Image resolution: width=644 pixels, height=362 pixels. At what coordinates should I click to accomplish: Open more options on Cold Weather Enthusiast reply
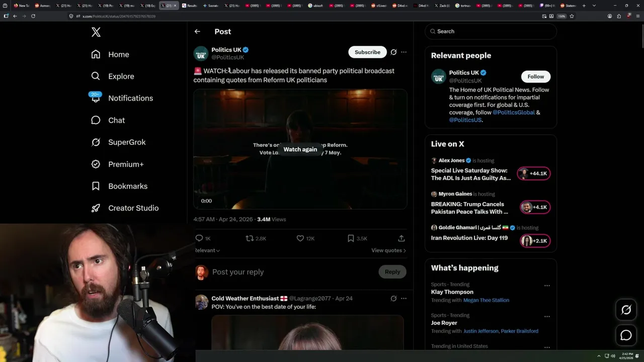pos(404,298)
